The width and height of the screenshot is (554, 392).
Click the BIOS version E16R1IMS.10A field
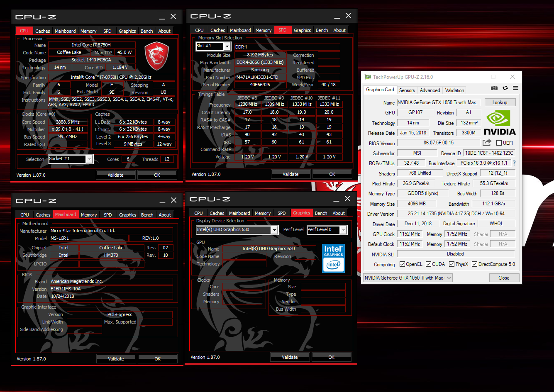[111, 289]
